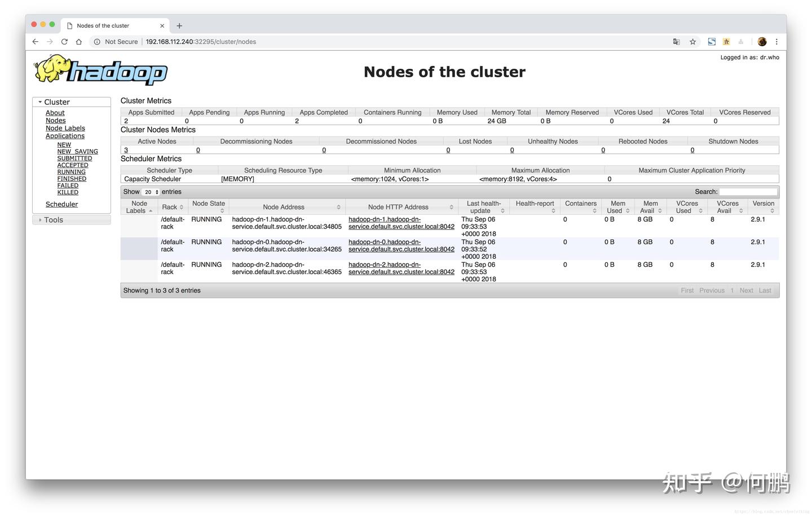Image resolution: width=812 pixels, height=516 pixels.
Task: Open the Decommissioning Nodes count link
Action: 198,150
